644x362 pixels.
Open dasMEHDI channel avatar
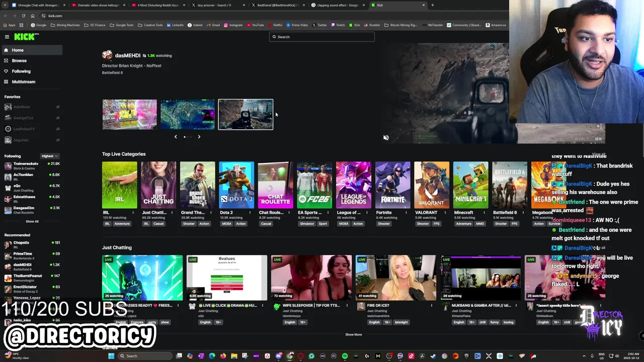pos(107,55)
